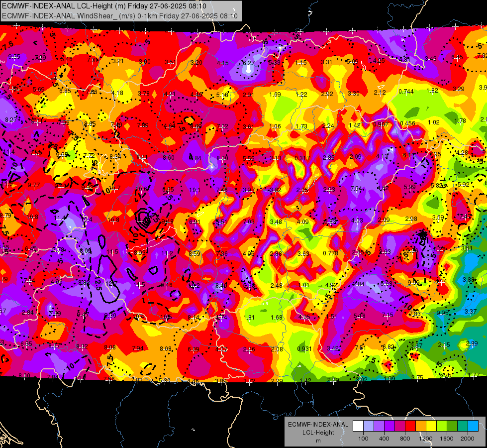Click the map value 1.81
Viewport: 487px width, 448px height.
click(249, 318)
